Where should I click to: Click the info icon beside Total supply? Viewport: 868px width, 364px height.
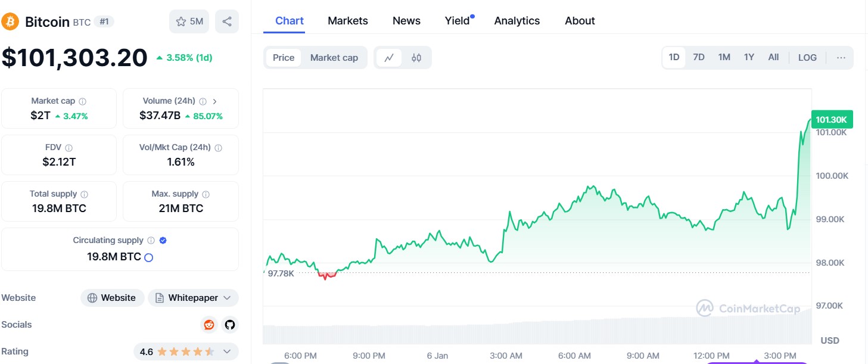pyautogui.click(x=84, y=194)
